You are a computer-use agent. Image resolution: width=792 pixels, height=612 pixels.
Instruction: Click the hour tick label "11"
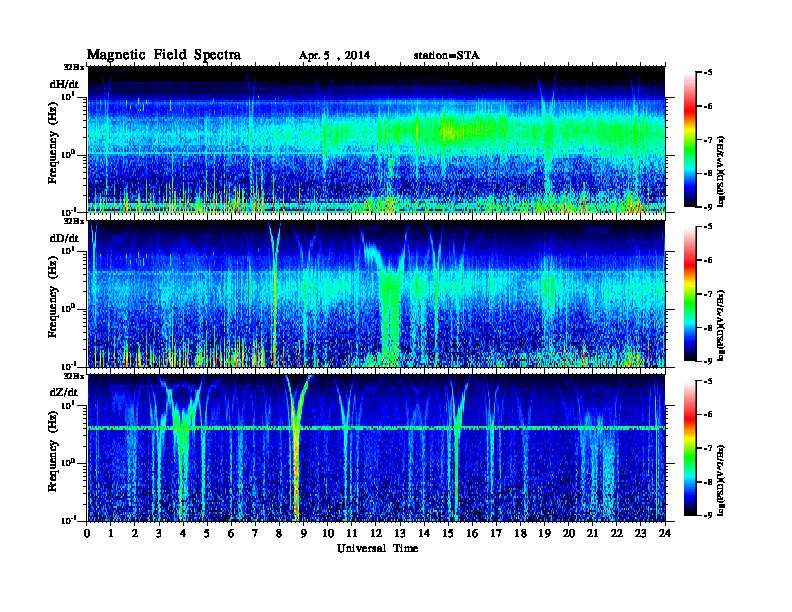tap(352, 533)
